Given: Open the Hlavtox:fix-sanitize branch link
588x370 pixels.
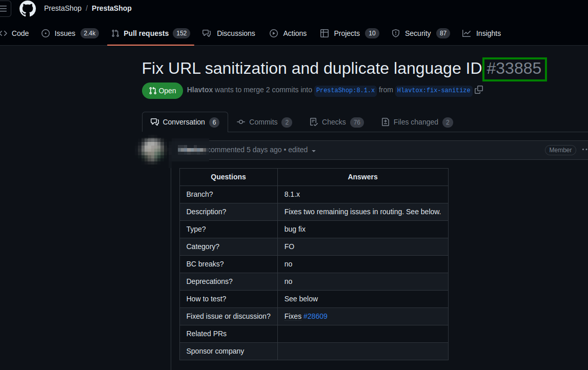Looking at the screenshot, I should tap(434, 90).
